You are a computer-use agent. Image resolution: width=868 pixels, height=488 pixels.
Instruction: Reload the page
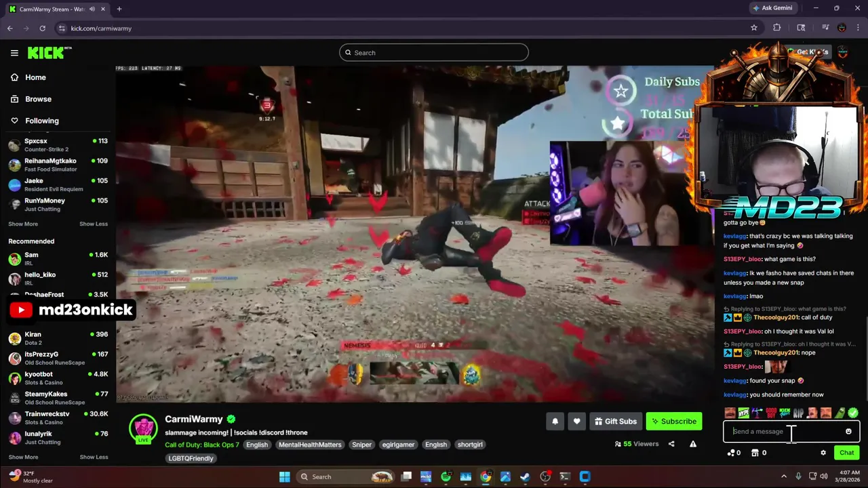pos(42,28)
